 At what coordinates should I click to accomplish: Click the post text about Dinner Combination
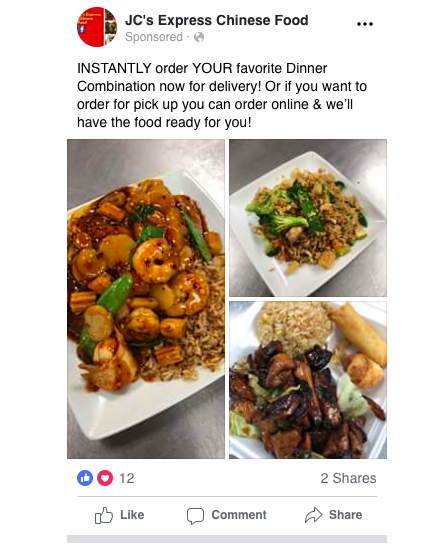click(222, 95)
